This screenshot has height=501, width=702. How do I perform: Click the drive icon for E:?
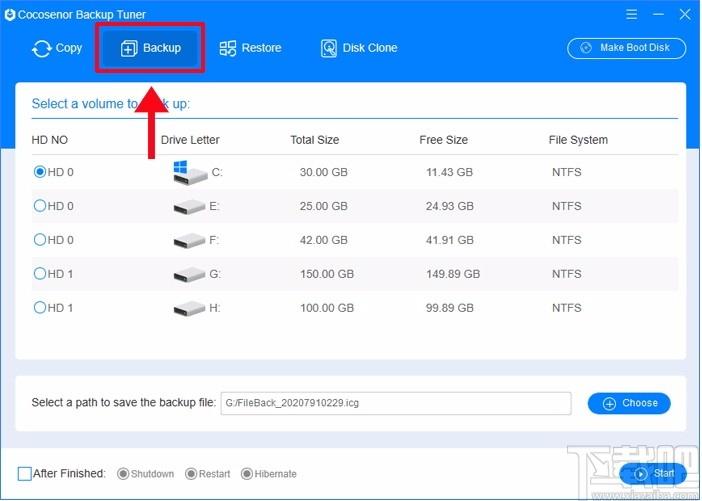(189, 207)
